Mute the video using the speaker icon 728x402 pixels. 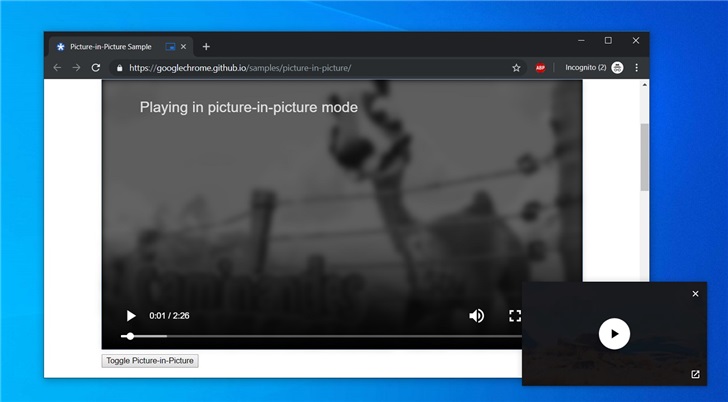[x=477, y=316]
